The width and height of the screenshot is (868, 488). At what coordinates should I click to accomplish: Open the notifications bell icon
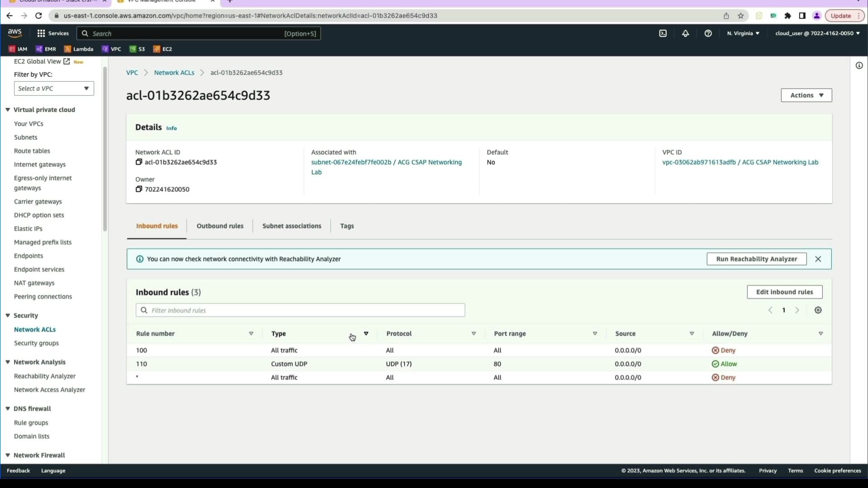click(685, 33)
